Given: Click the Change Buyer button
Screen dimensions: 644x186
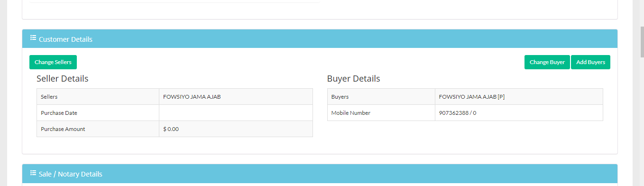Looking at the screenshot, I should click(x=547, y=62).
